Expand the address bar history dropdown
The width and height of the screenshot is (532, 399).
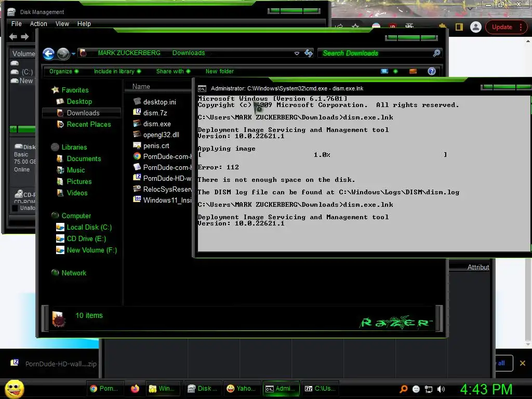(x=297, y=54)
